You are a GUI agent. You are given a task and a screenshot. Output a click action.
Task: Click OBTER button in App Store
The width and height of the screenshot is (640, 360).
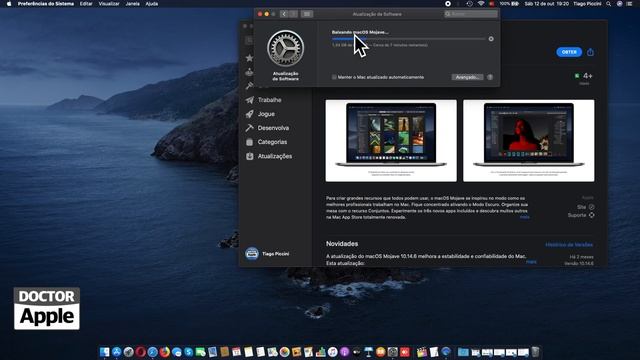click(x=569, y=52)
